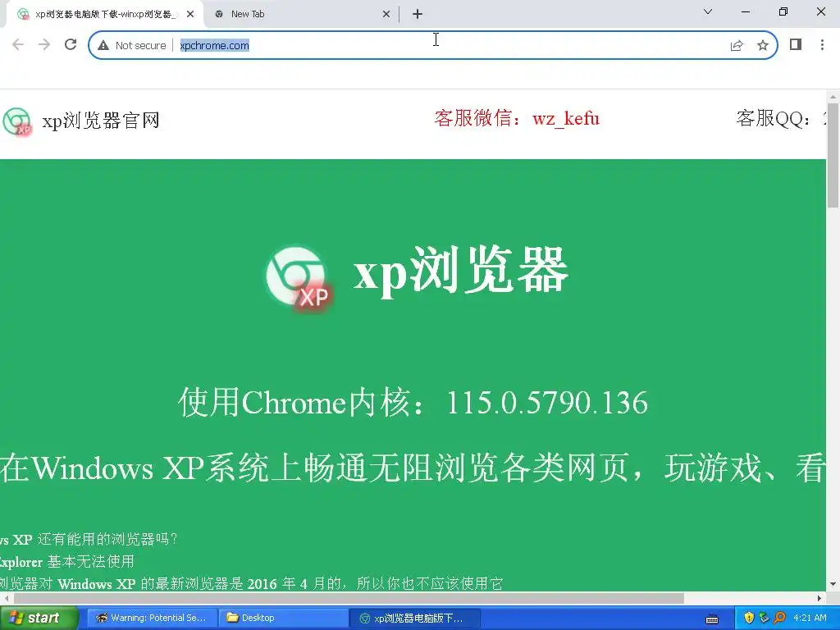Bookmark this page with the star
This screenshot has height=630, width=840.
[x=763, y=46]
